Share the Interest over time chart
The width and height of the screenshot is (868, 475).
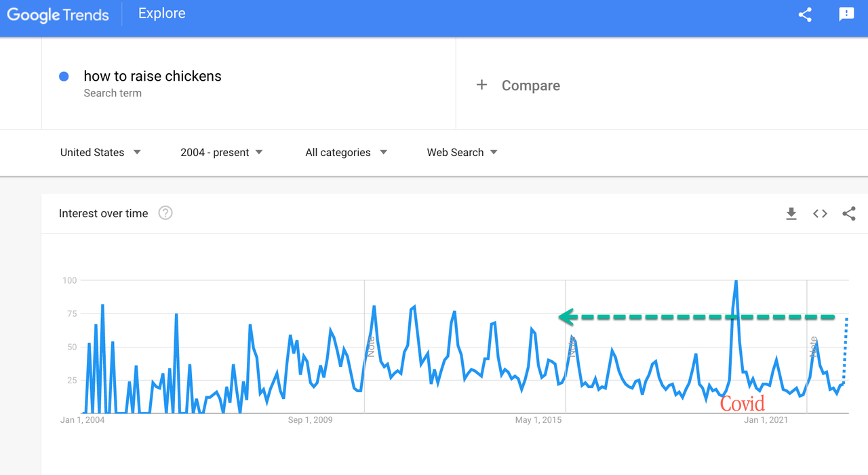click(x=848, y=214)
